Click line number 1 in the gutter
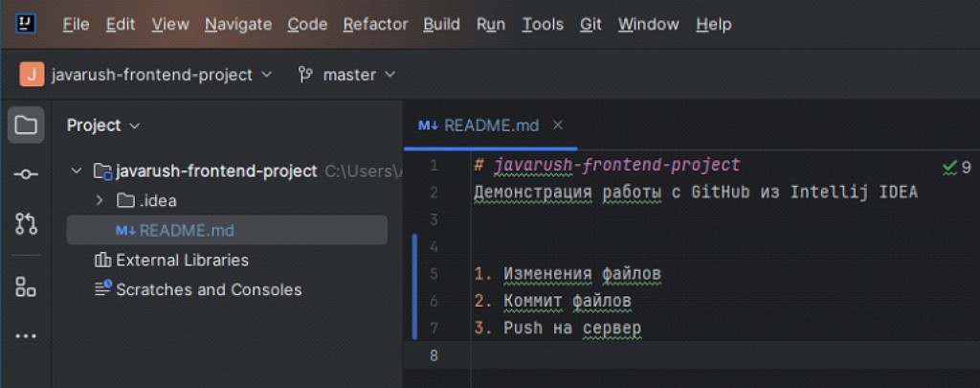 pyautogui.click(x=434, y=166)
